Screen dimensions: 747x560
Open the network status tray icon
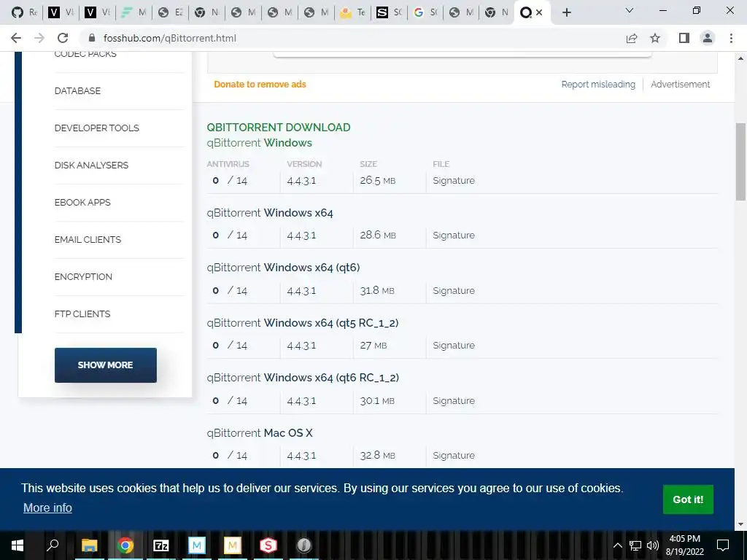pos(635,545)
